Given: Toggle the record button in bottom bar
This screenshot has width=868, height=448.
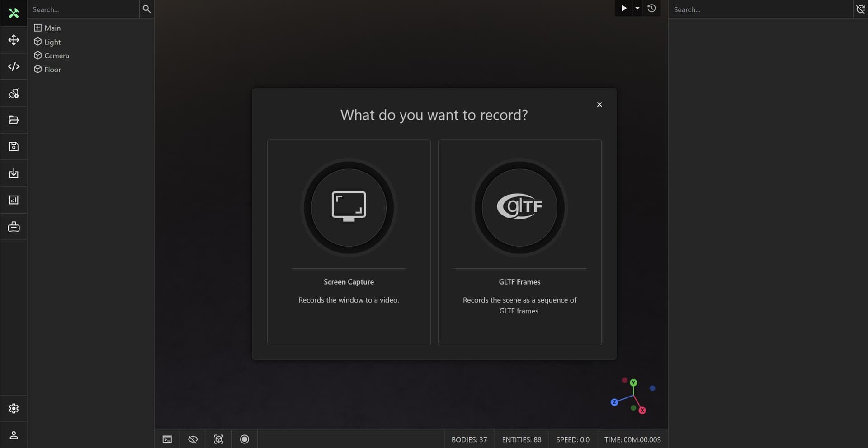Looking at the screenshot, I should (245, 439).
